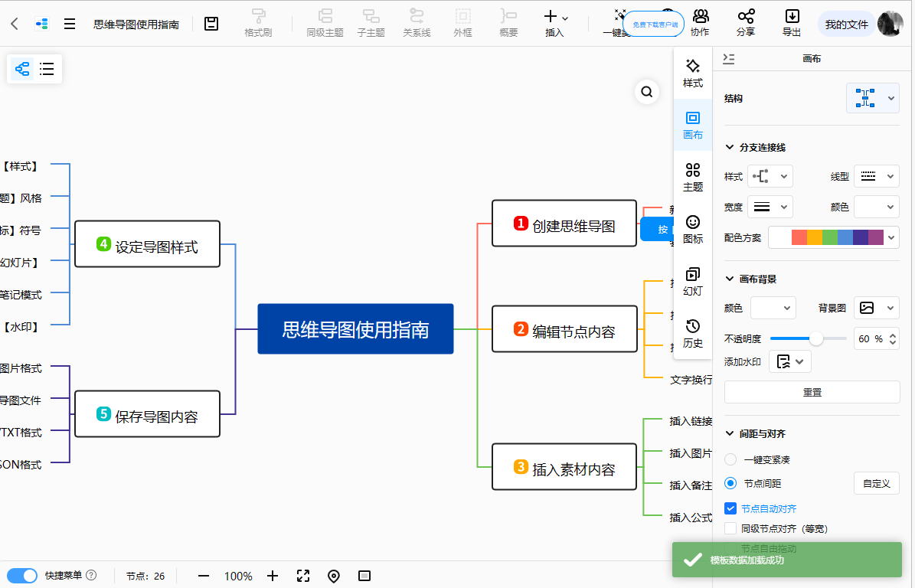This screenshot has height=588, width=915.
Task: Zoom in with the plus icon
Action: [273, 576]
